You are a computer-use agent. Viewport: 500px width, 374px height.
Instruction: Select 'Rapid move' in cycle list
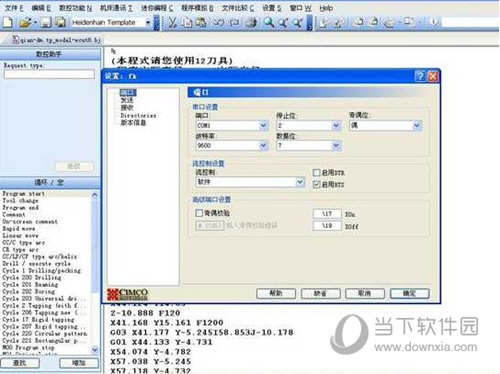19,229
